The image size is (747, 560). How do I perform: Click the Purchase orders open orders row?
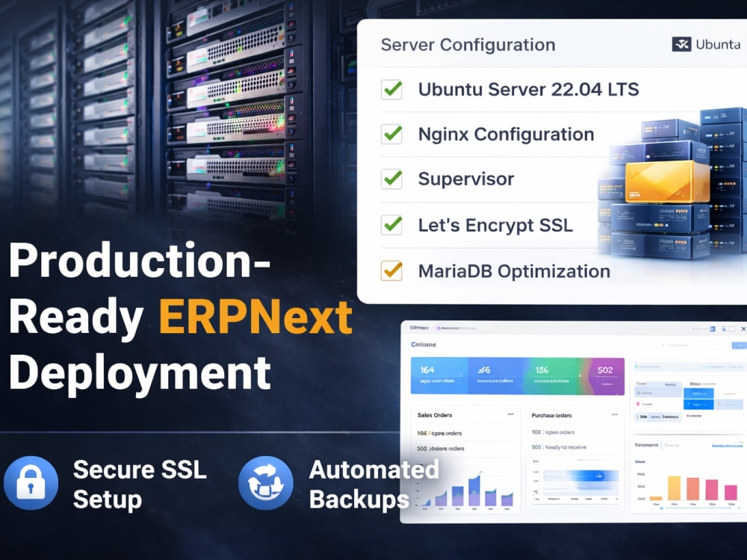[553, 432]
